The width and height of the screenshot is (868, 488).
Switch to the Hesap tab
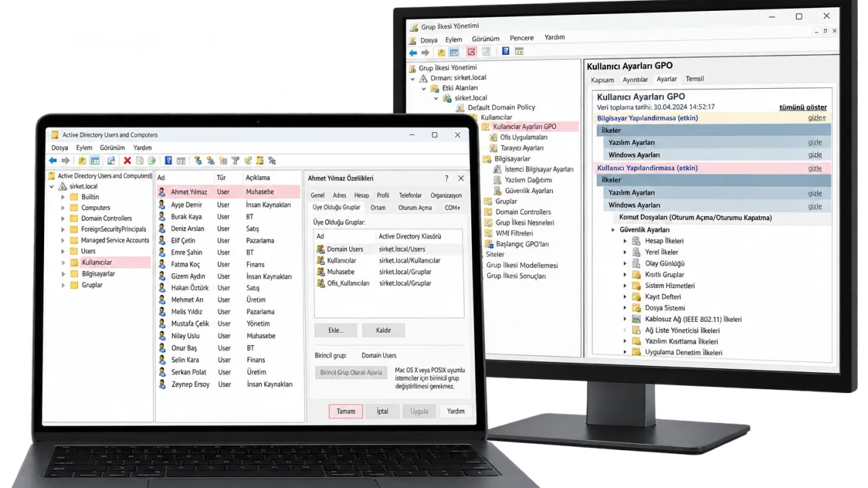[x=361, y=196]
